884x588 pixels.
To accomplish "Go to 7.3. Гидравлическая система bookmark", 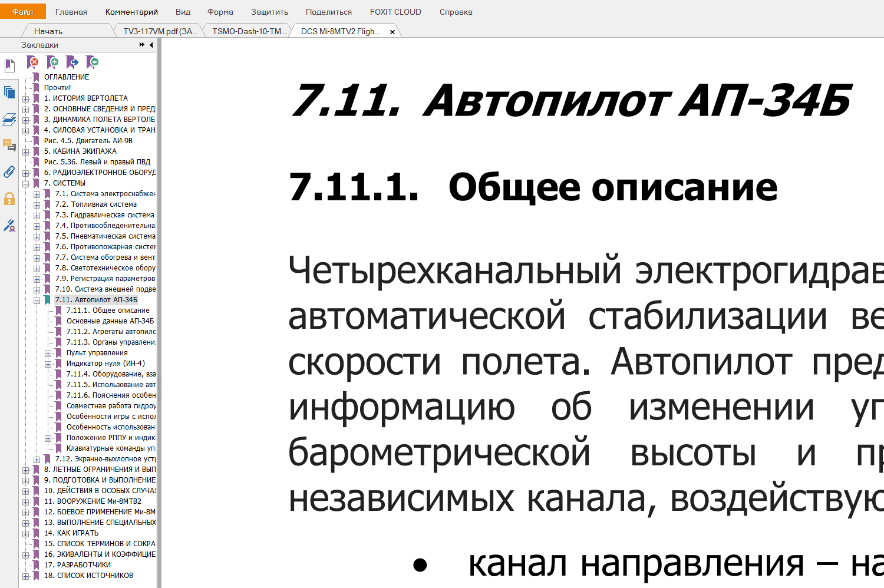I will tap(105, 215).
